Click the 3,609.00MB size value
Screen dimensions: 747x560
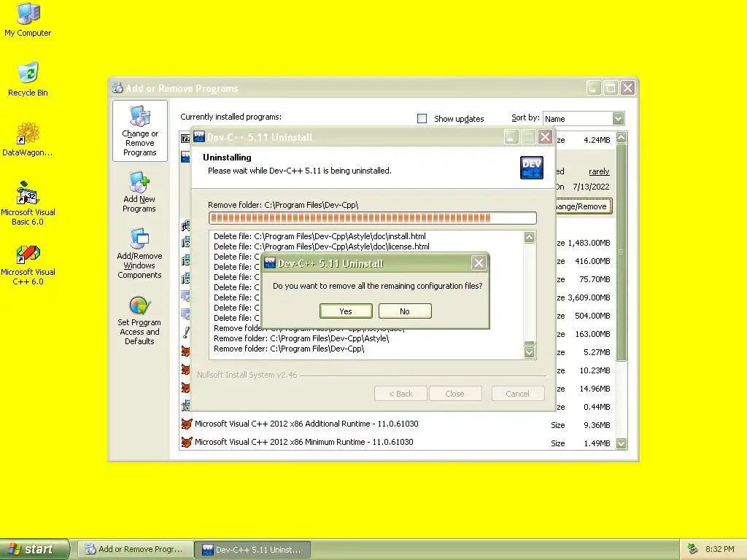pos(589,297)
